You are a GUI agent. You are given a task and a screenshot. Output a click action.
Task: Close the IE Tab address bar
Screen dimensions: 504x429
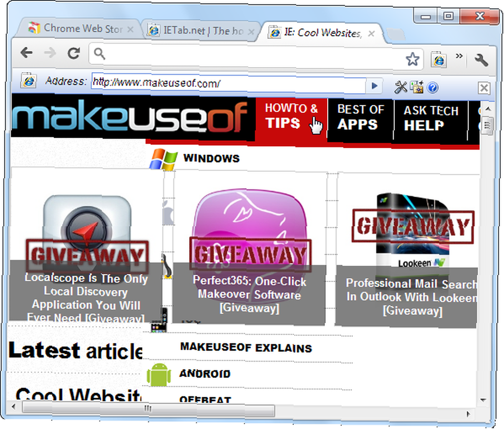tap(484, 88)
